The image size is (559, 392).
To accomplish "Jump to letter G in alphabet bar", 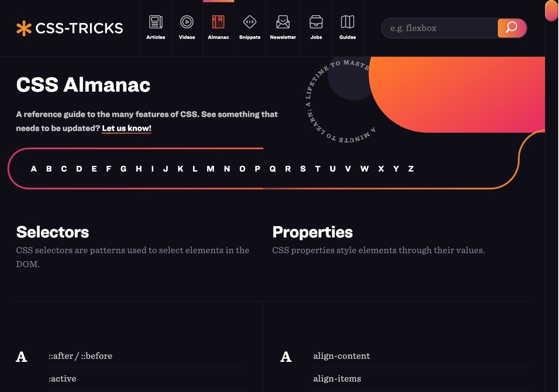I will click(124, 169).
